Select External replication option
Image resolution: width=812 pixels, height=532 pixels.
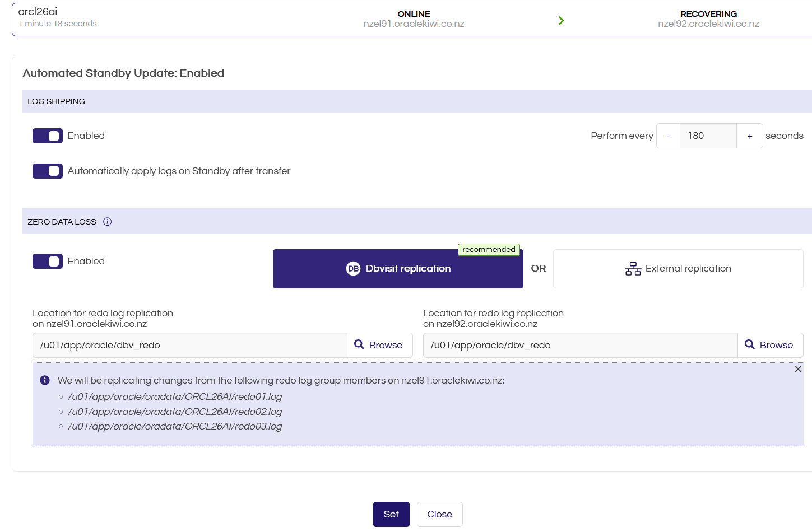pos(678,269)
